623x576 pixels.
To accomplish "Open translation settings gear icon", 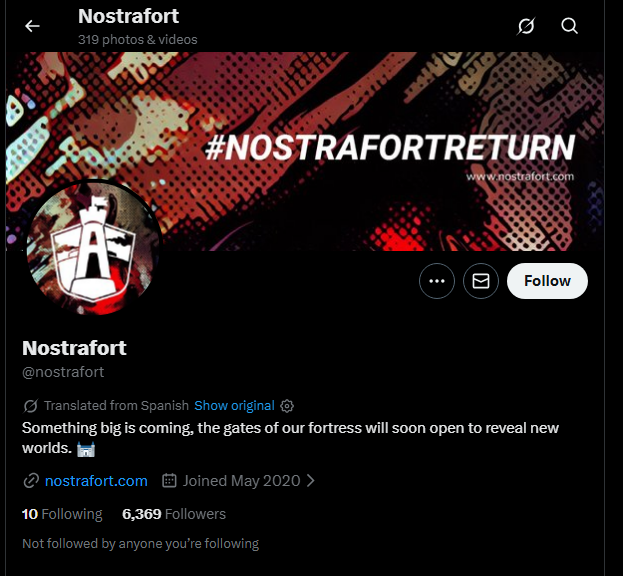I will 288,406.
